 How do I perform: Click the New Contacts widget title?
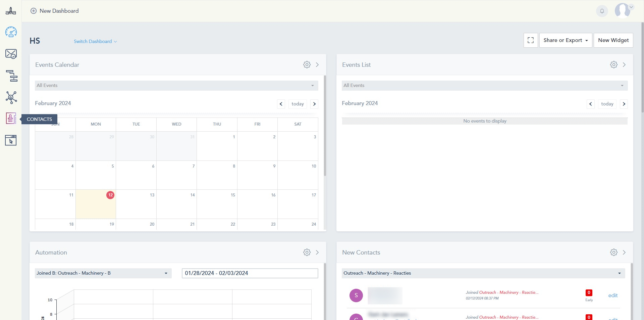click(x=361, y=253)
